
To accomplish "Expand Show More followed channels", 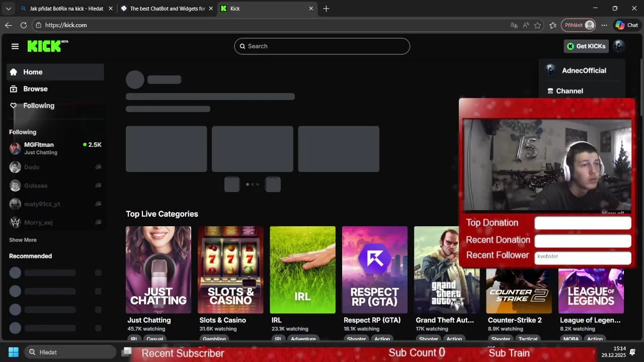I will pyautogui.click(x=23, y=240).
